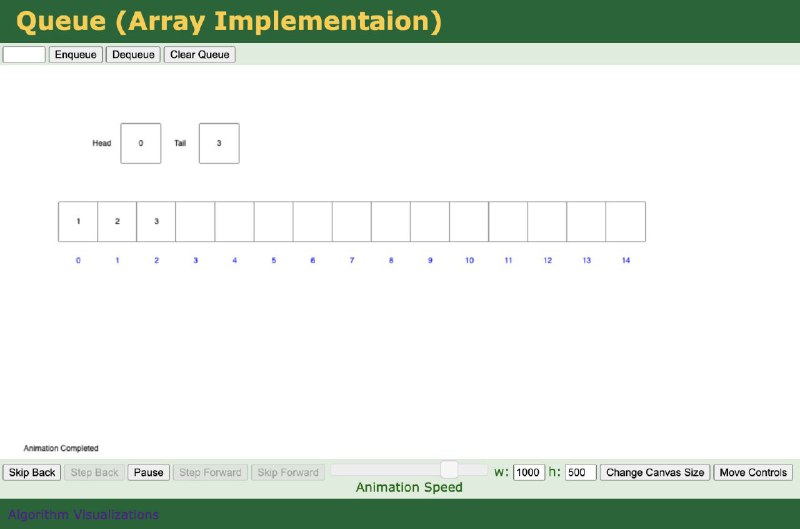Open the Algorithm Visualizations link
The height and width of the screenshot is (529, 800).
click(x=84, y=514)
